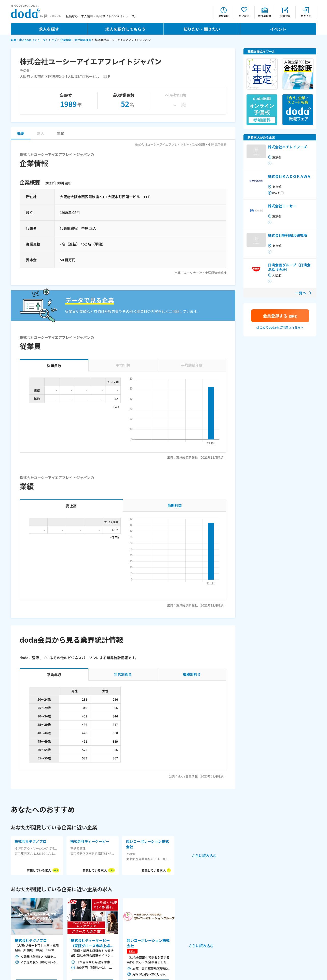
Task: Click the 気になる heart icon
Action: 244,12
